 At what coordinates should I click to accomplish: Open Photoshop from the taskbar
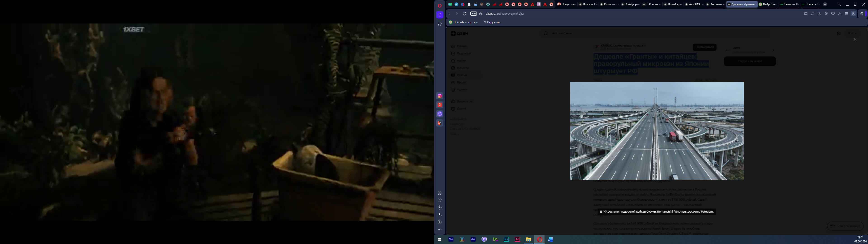pyautogui.click(x=506, y=239)
